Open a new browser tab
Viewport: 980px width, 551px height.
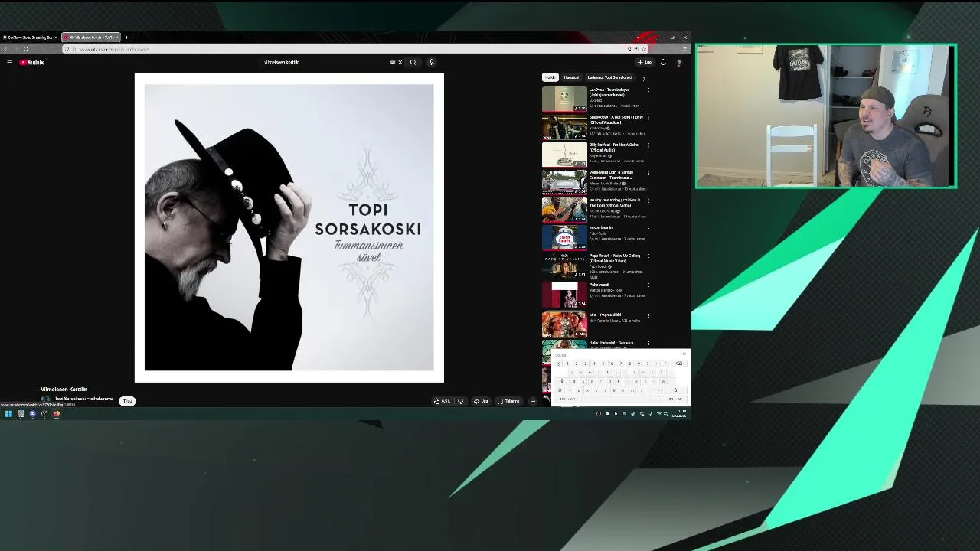[126, 37]
